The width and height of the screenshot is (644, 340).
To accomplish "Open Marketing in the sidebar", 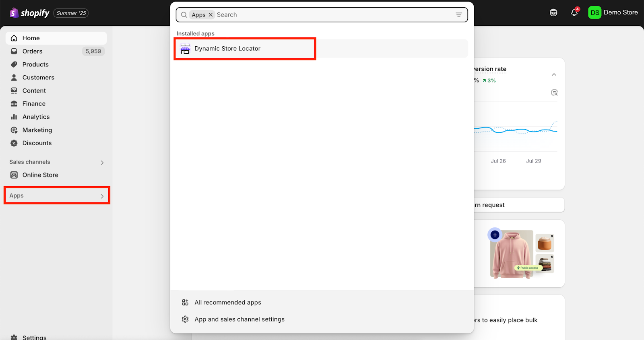I will 56,130.
